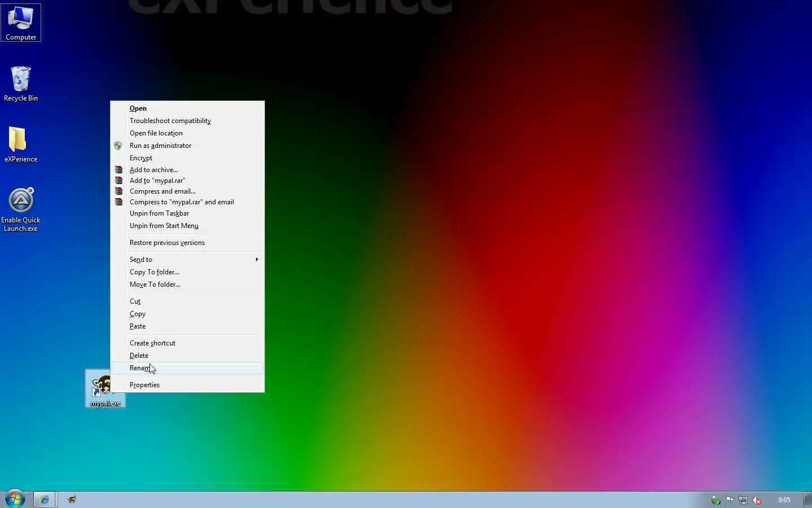Choose Compress and email...
Screen dimensions: 812x508
187,191
